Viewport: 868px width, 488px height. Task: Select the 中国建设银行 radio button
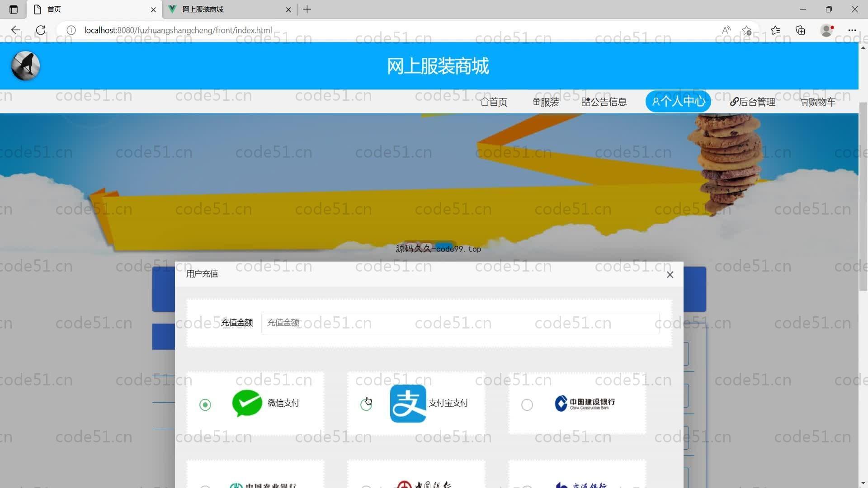pos(527,405)
